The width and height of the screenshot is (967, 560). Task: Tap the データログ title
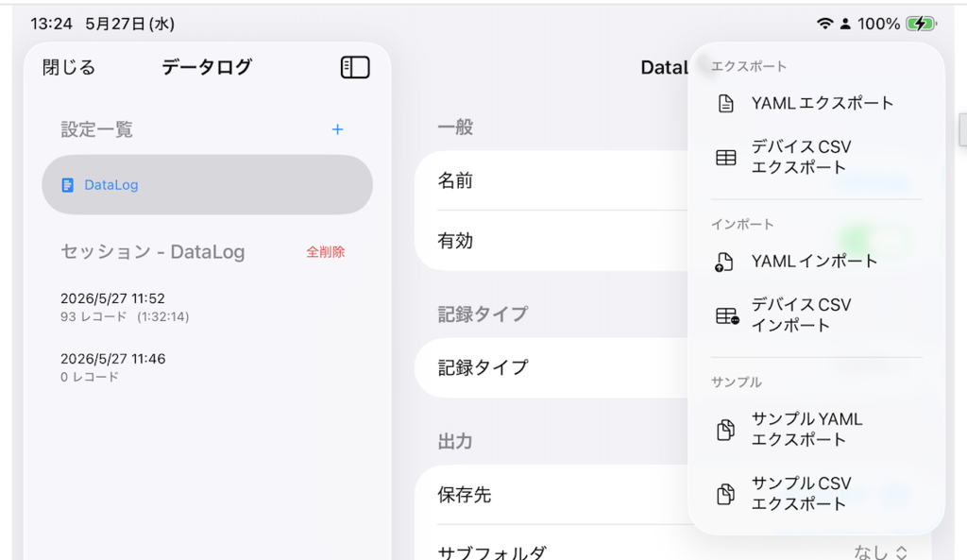click(x=207, y=67)
